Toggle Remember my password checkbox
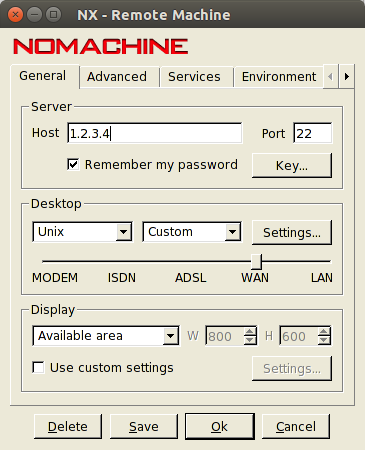Viewport: 365px width, 450px height. (x=73, y=164)
